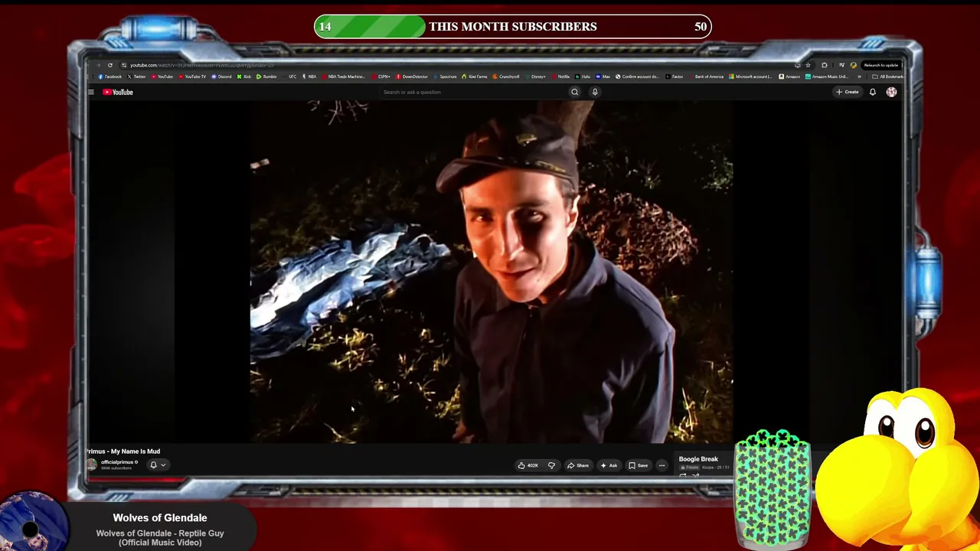
Task: Click the Ask button under the video
Action: coord(609,465)
